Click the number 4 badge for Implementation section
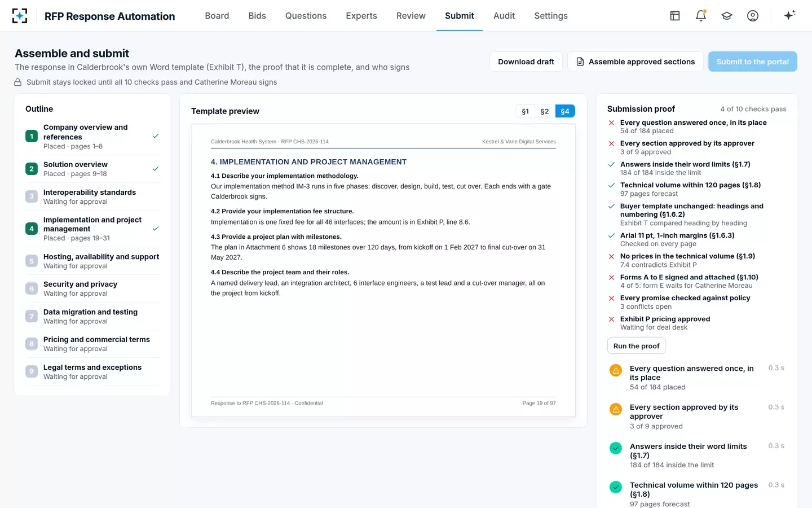 tap(32, 229)
